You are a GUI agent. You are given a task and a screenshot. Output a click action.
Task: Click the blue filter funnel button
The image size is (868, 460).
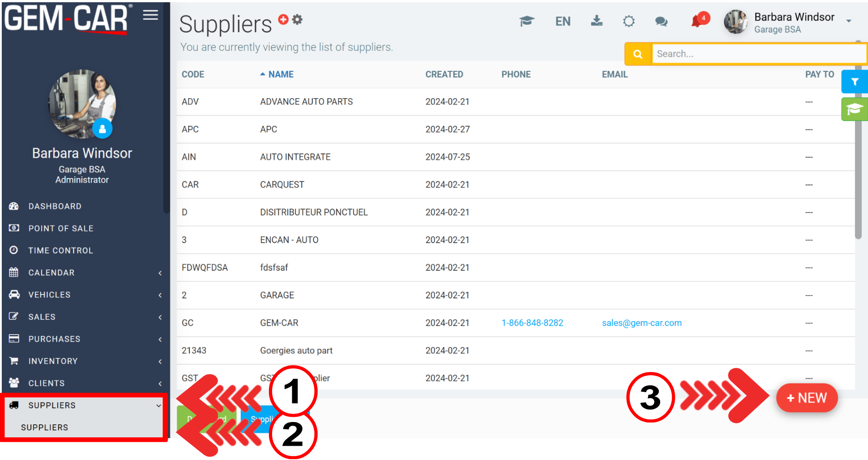coord(854,82)
